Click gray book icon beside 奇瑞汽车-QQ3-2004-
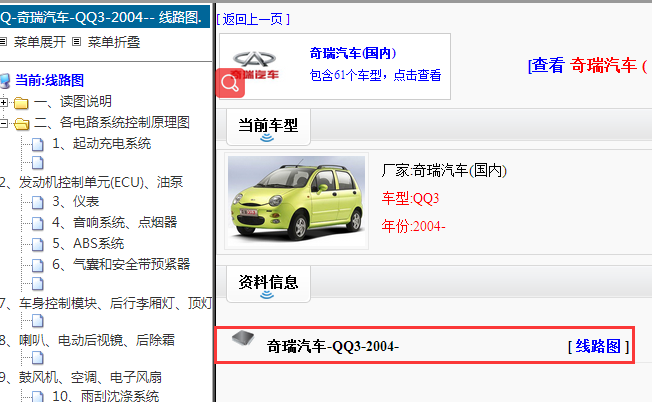This screenshot has height=402, width=652. coord(243,338)
